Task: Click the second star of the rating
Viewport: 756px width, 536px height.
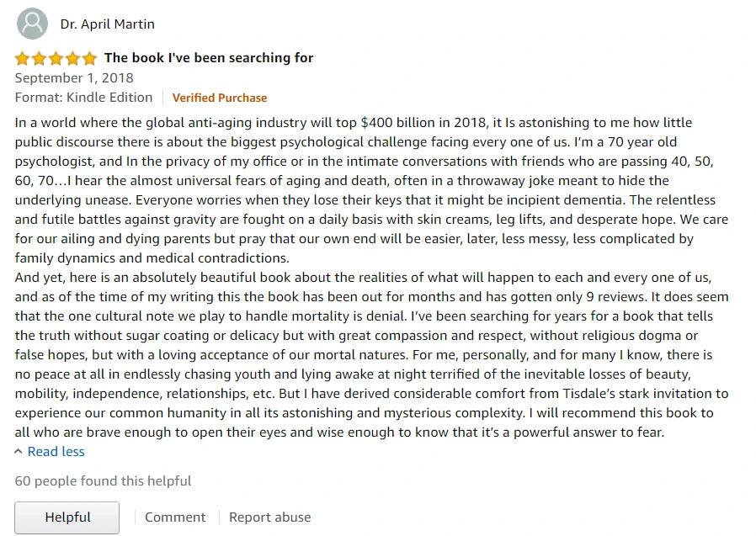Action: (40, 58)
